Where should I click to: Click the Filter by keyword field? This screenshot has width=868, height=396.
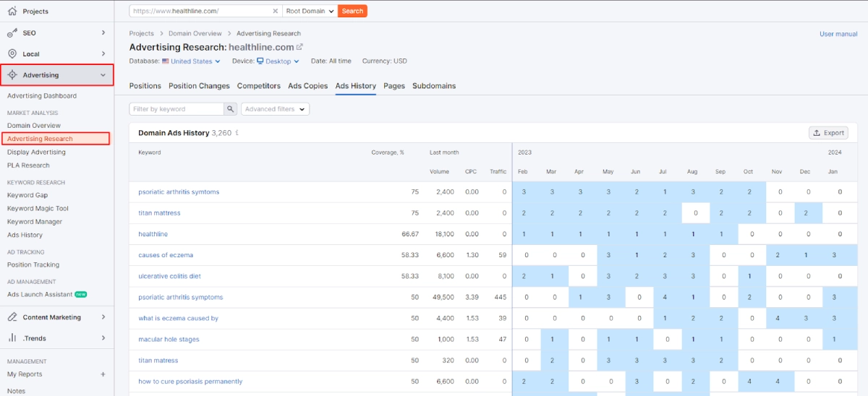coord(176,109)
